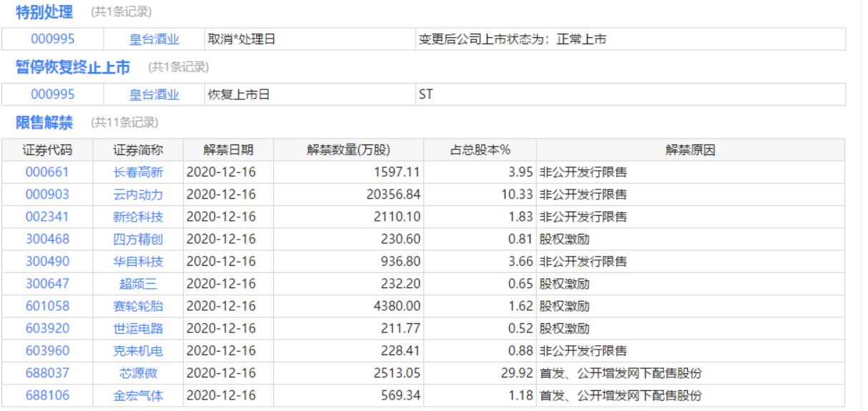Click the 证券代码 column header

coord(48,150)
